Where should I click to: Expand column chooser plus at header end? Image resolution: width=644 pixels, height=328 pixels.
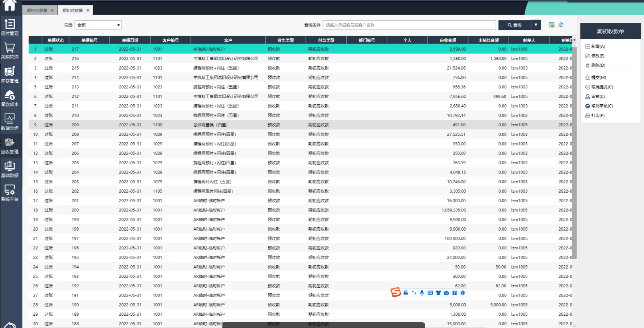pyautogui.click(x=574, y=39)
